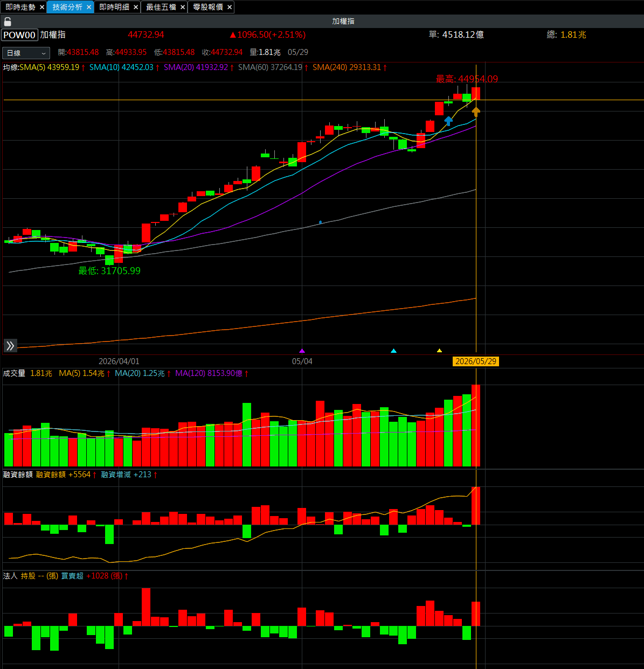This screenshot has height=669, width=644.
Task: Click the SMA(20) 41932.92 indicator label
Action: [x=199, y=67]
